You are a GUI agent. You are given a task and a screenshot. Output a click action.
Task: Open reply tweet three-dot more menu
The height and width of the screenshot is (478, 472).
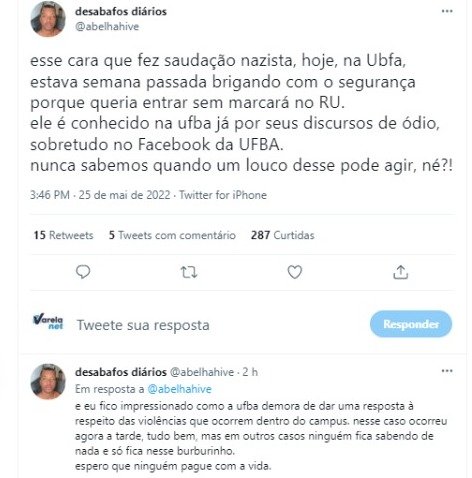(447, 371)
